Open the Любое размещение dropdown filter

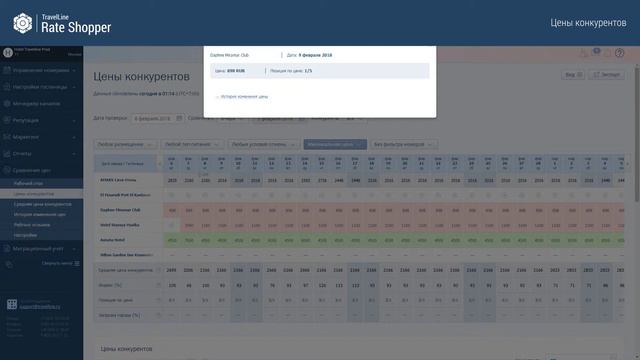(x=126, y=144)
